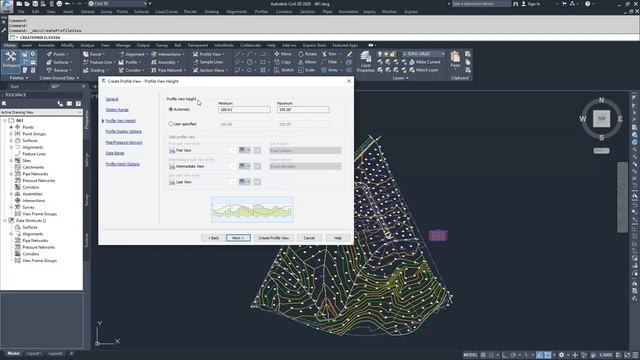The width and height of the screenshot is (640, 360).
Task: Click Match Layer tool
Action: (424, 70)
